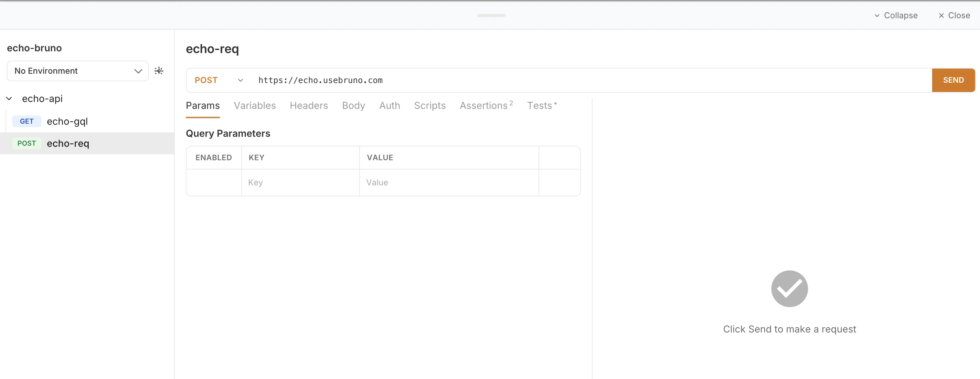
Task: Click the POST badge beside echo-req
Action: (x=26, y=143)
